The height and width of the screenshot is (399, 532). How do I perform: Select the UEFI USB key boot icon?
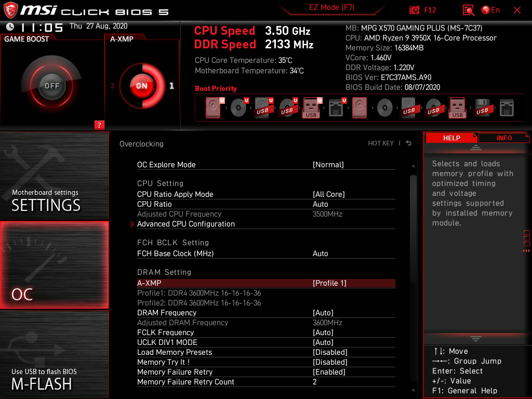[311, 108]
